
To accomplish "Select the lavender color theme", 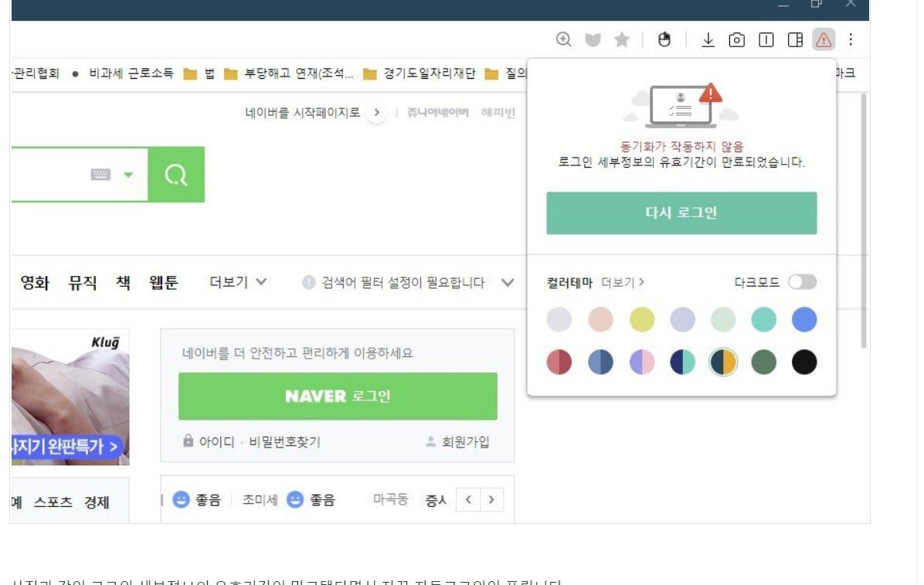I will pyautogui.click(x=682, y=320).
